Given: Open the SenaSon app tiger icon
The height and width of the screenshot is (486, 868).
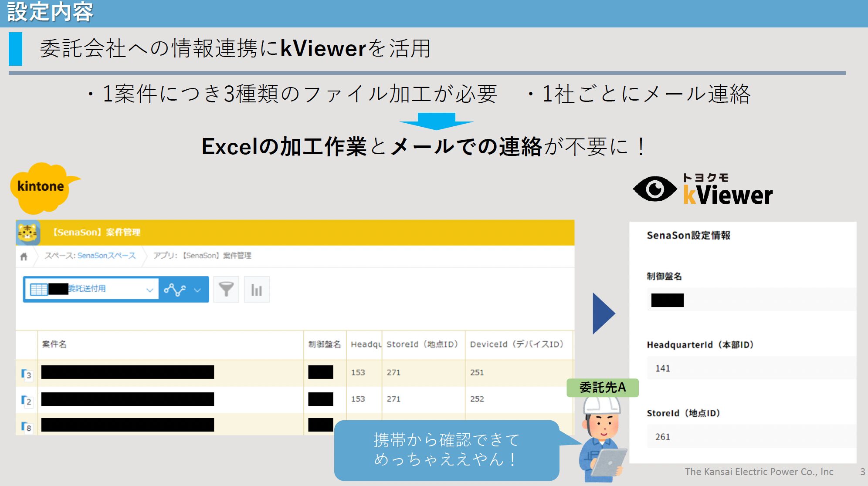Looking at the screenshot, I should (x=28, y=233).
